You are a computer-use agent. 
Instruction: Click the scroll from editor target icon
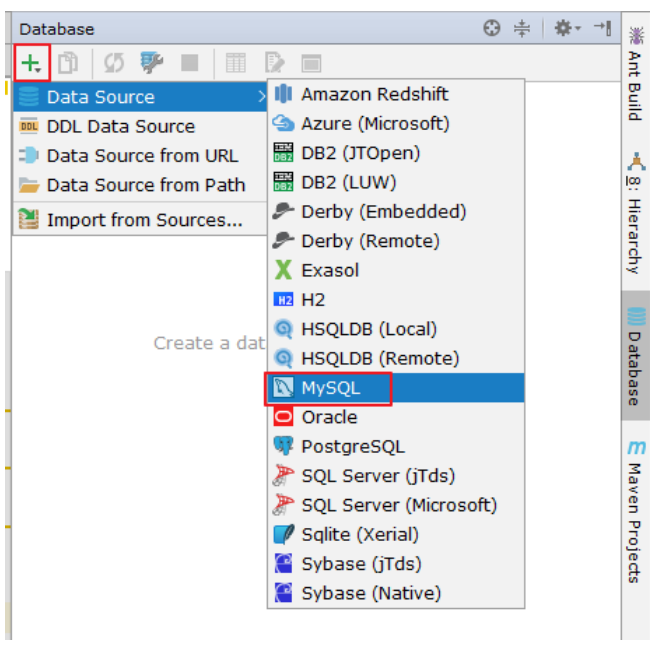coord(492,28)
